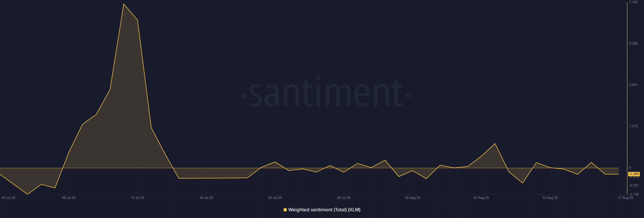Click the 1.775 y-axis value
644x218 pixels.
(633, 126)
